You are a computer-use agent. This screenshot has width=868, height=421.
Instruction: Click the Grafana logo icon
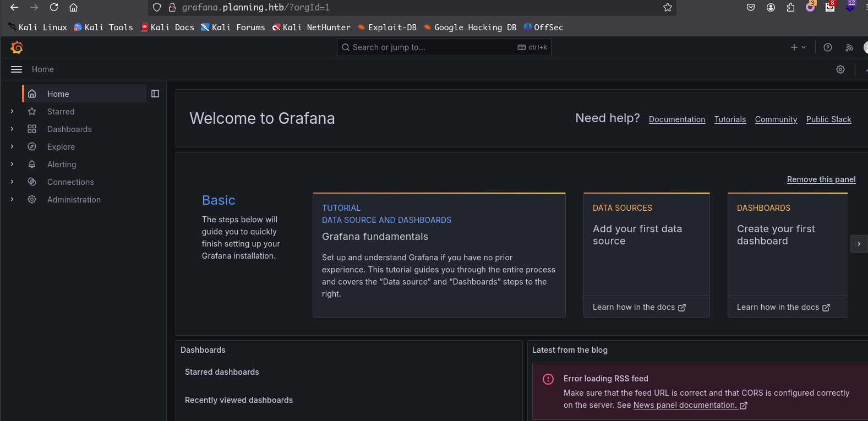click(17, 47)
